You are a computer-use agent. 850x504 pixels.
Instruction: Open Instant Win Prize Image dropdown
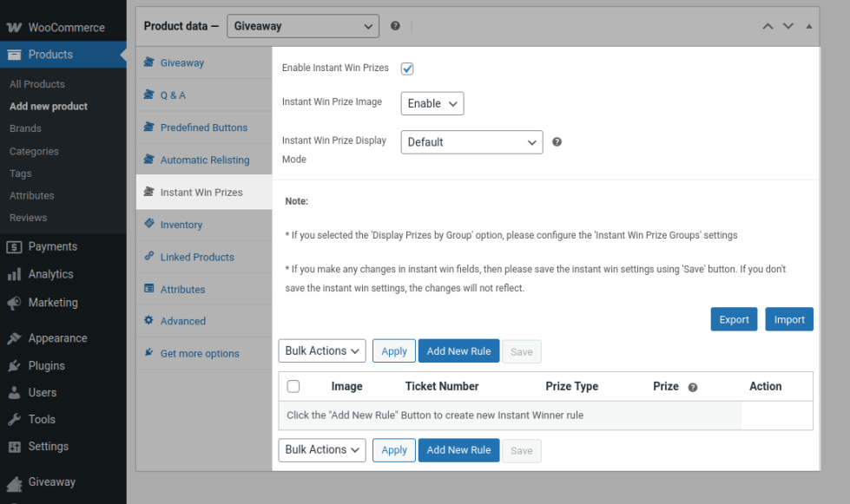point(432,103)
